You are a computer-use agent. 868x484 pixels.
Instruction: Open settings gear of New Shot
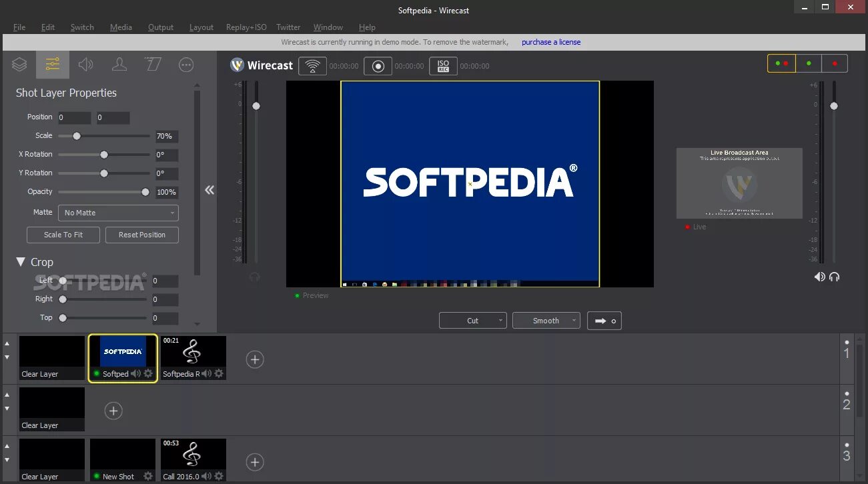click(x=148, y=476)
